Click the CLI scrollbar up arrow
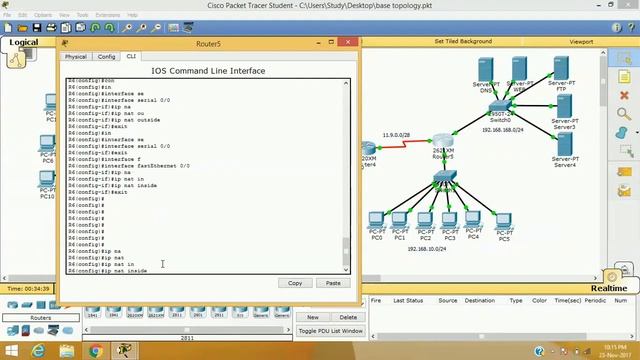Viewport: 640px width, 360px height. [x=346, y=83]
